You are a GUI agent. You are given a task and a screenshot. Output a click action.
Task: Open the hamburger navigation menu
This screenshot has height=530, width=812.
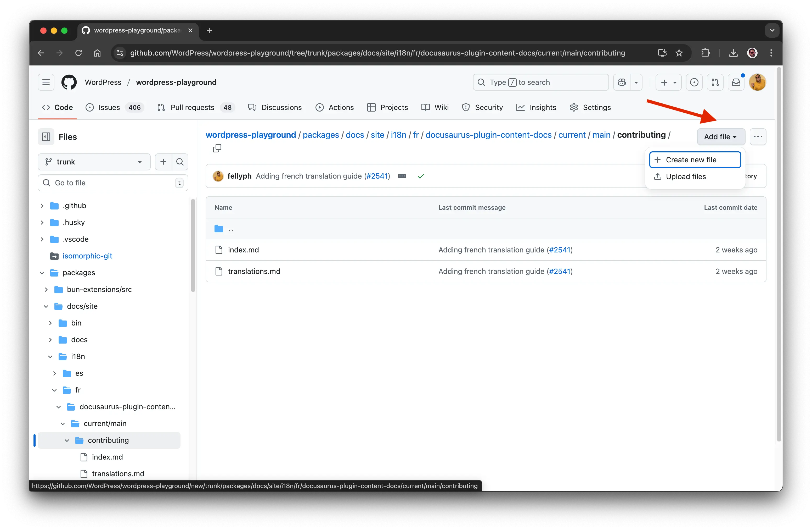point(46,82)
